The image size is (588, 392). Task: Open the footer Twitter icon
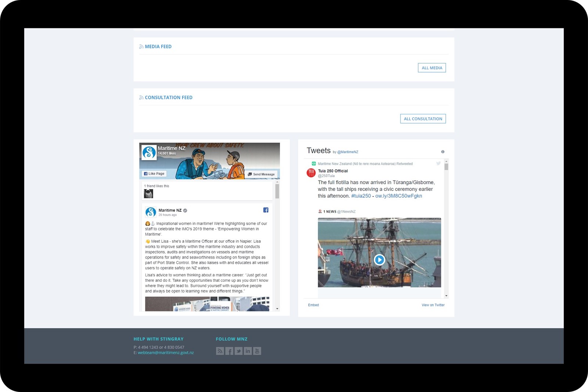[239, 351]
